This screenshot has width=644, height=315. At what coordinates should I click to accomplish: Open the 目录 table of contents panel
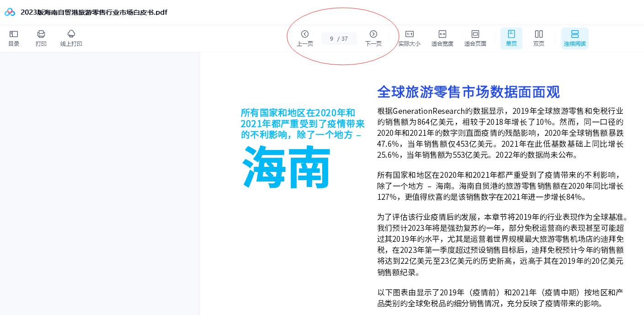[x=14, y=38]
